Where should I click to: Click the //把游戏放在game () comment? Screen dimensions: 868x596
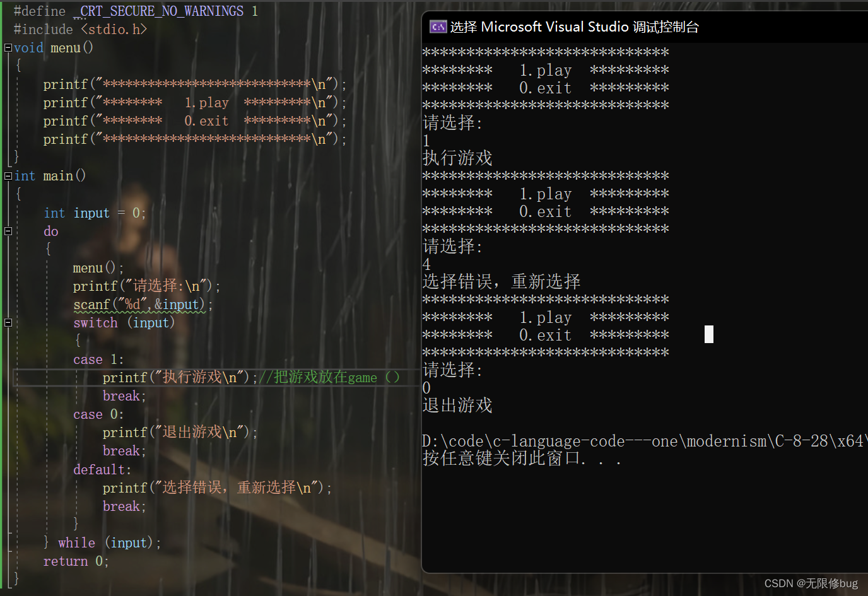(329, 377)
